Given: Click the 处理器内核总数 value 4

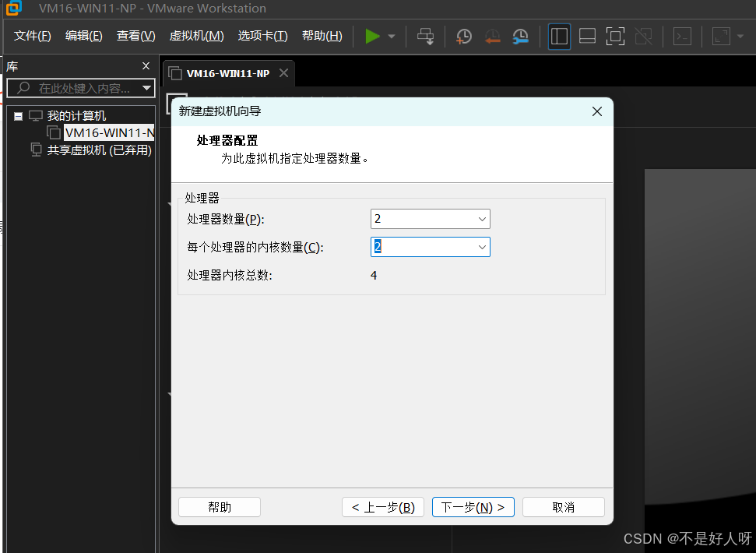Looking at the screenshot, I should (374, 275).
